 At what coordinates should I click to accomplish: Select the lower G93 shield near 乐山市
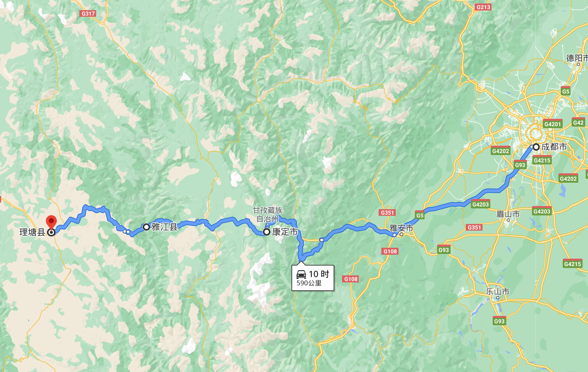click(499, 321)
